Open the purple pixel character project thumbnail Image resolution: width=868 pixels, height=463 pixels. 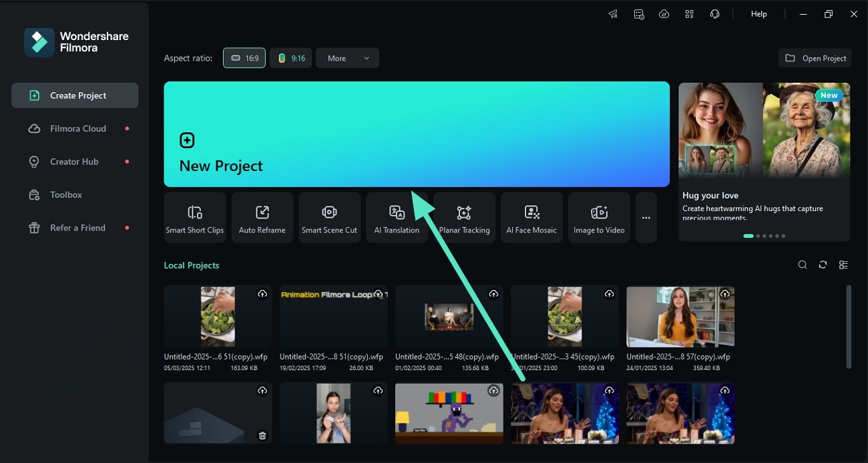(x=449, y=413)
